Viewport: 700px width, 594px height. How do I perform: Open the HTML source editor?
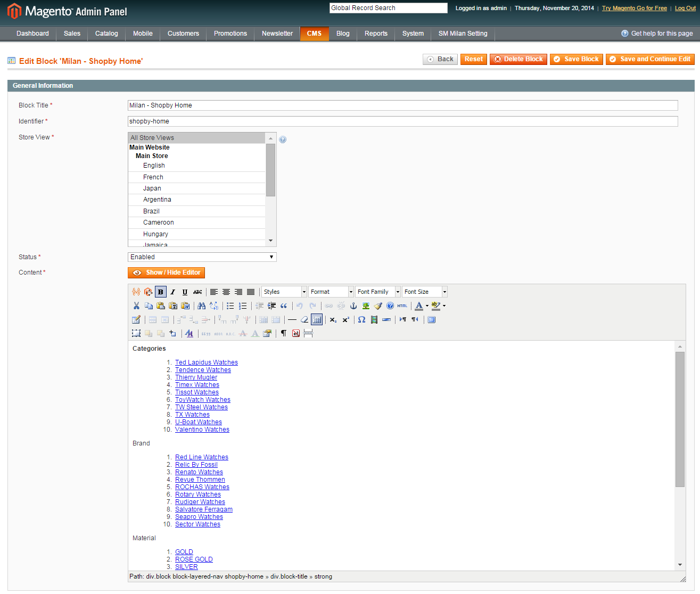pos(402,306)
